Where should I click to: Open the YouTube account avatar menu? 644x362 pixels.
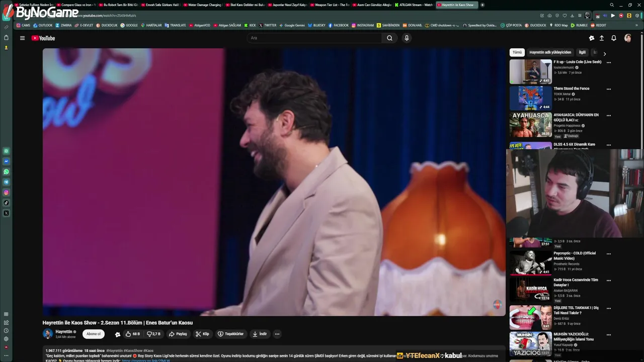628,38
